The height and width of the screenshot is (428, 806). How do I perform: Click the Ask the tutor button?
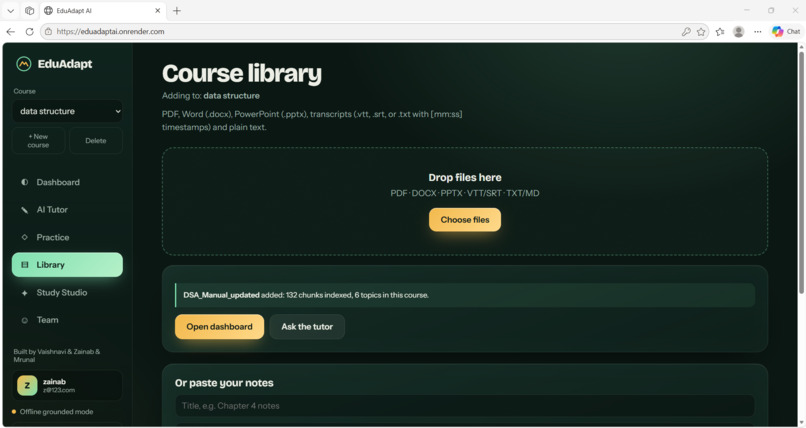(x=307, y=327)
